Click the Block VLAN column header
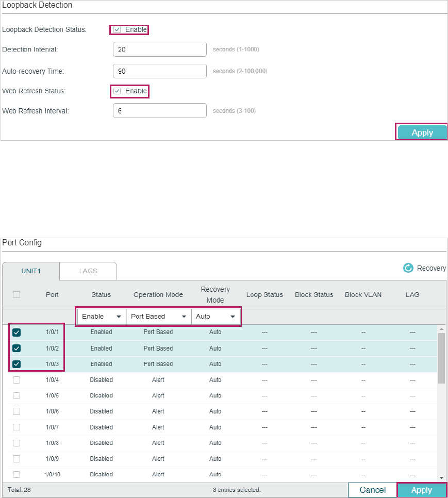Screen dimensions: 448x498 point(363,295)
